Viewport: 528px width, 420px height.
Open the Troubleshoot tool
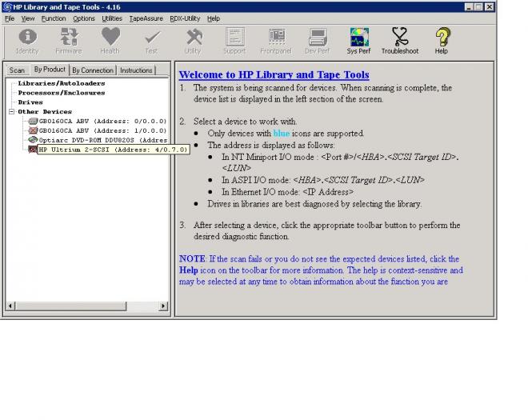coord(400,41)
